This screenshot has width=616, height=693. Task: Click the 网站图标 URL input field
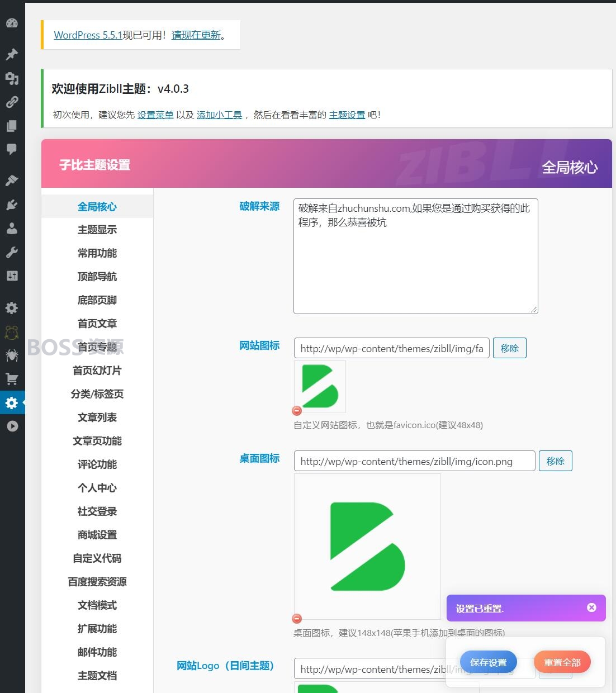point(392,348)
